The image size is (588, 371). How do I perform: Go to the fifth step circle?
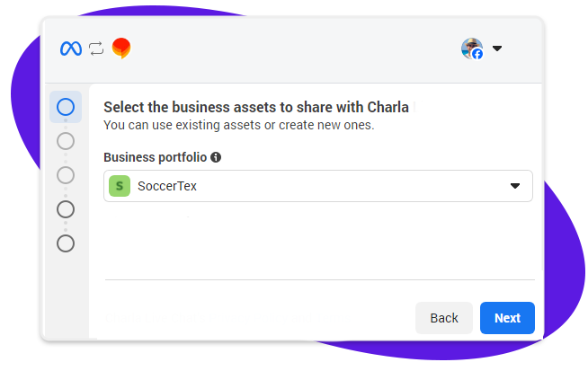coord(66,243)
